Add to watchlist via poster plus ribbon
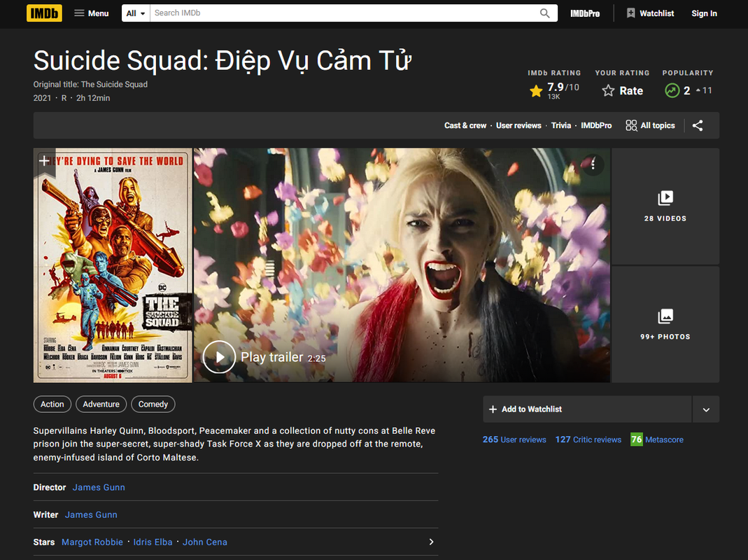 (x=44, y=162)
